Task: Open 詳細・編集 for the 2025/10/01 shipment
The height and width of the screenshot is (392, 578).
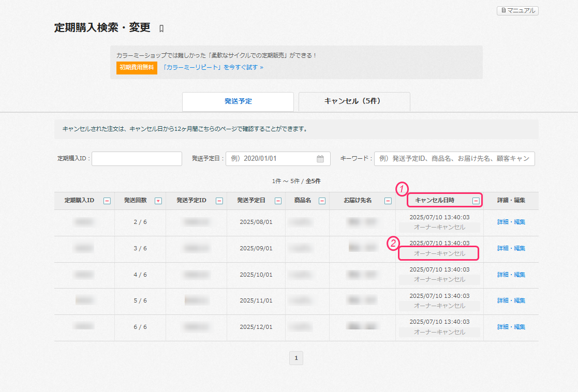Action: pos(511,275)
